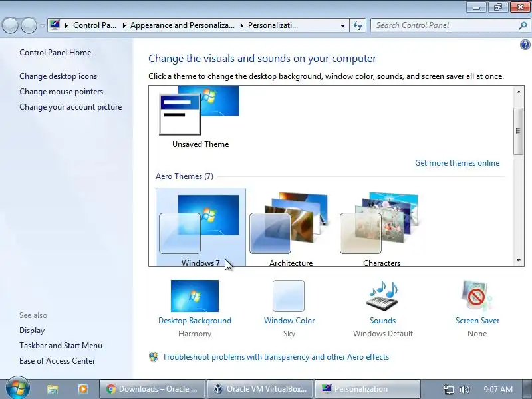
Task: Click the Screen Saver icon
Action: pos(476,296)
